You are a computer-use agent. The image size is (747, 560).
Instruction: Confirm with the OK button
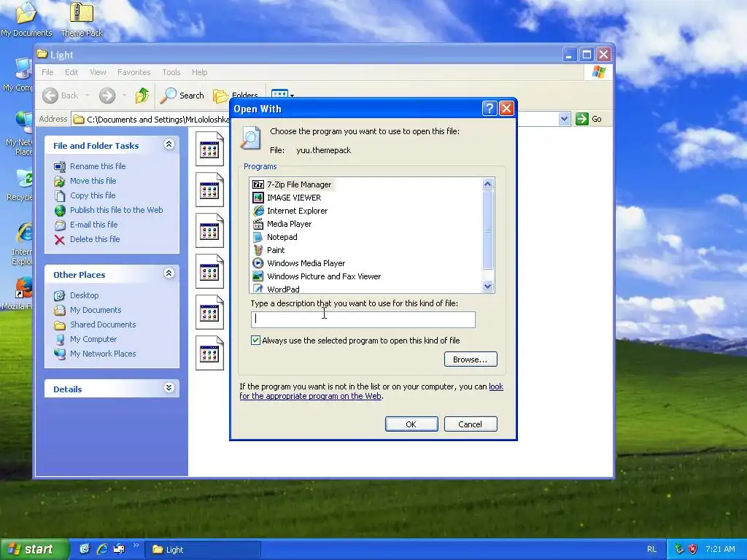411,424
